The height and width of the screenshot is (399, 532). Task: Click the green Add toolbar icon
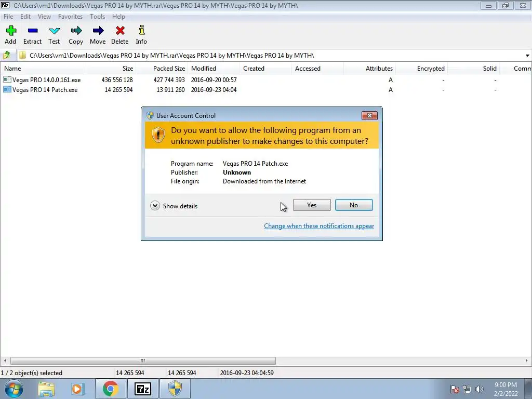(11, 31)
